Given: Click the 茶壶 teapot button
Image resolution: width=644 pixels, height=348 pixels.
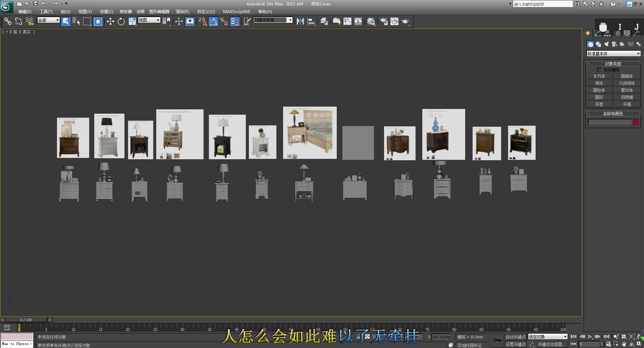Looking at the screenshot, I should 599,105.
